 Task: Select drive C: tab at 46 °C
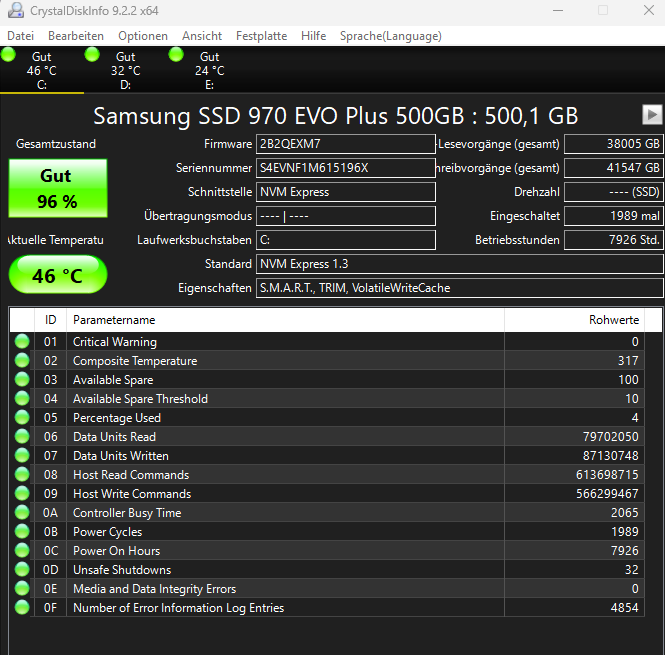42,70
